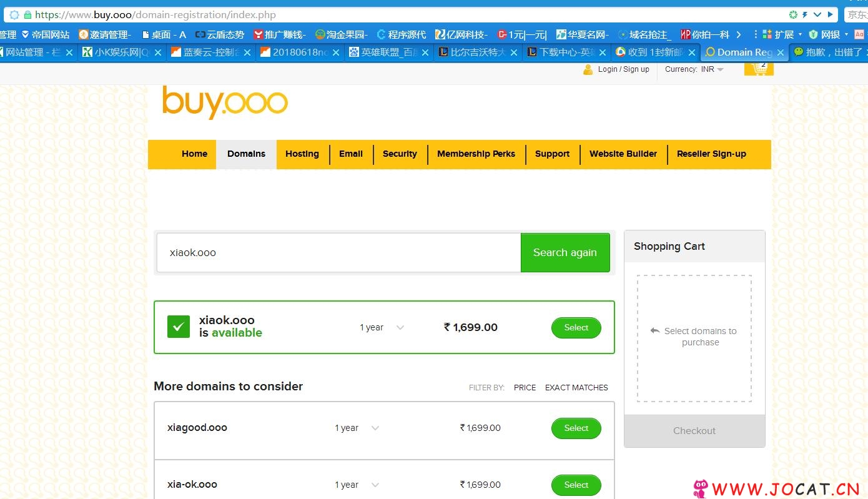
Task: Open the Home menu item
Action: 194,154
